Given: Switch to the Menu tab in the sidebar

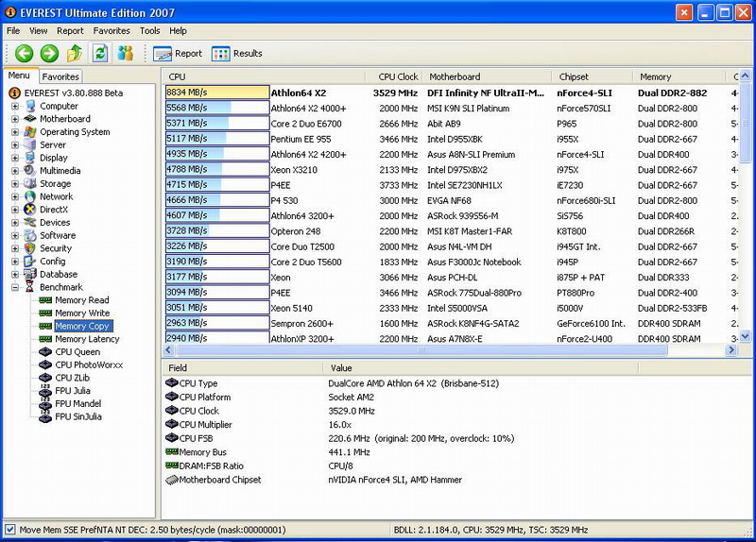Looking at the screenshot, I should click(x=19, y=76).
